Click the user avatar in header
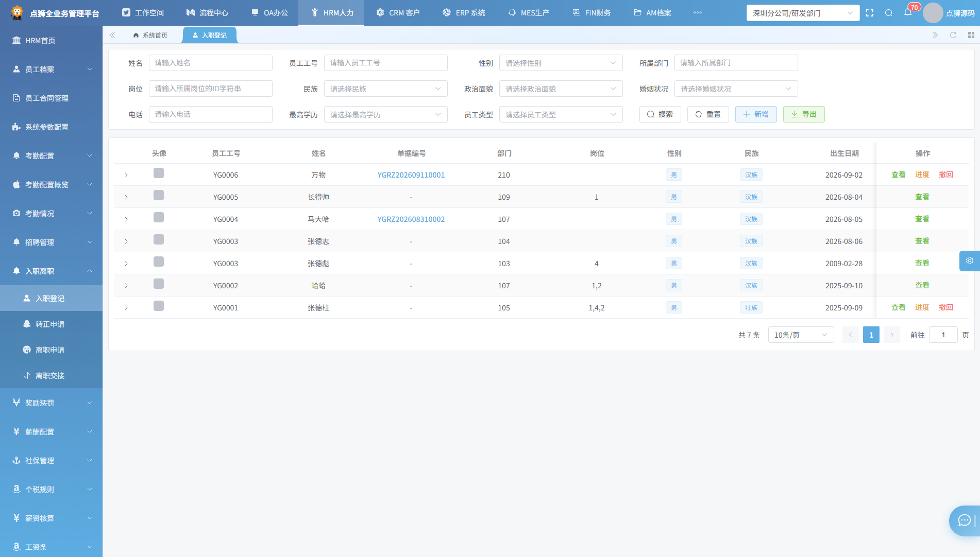Screen dimensions: 980x557 point(933,13)
